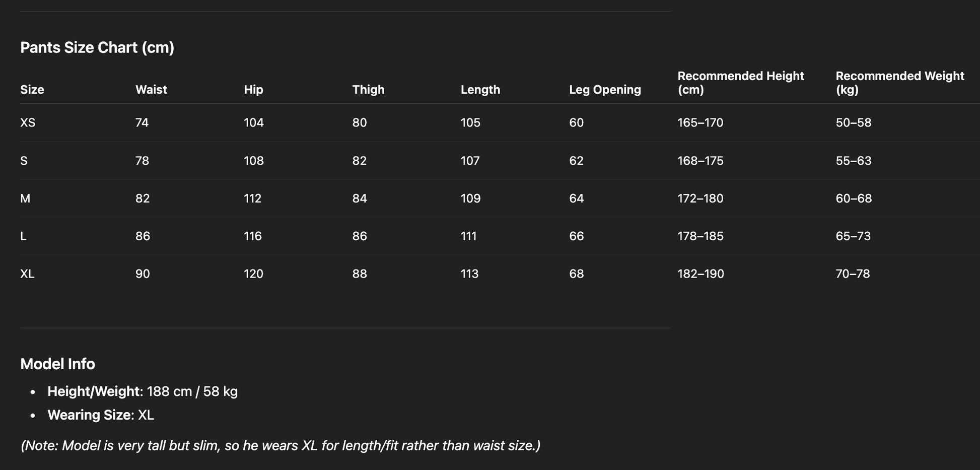Click the Hip column header
Image resolution: width=980 pixels, height=470 pixels.
(x=253, y=90)
